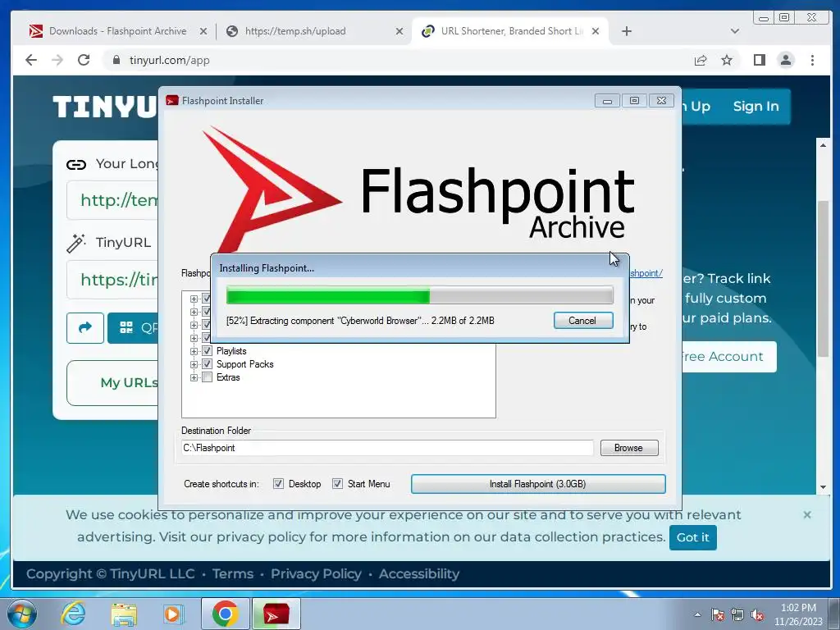Open the Terms footer link
Image resolution: width=840 pixels, height=630 pixels.
(233, 573)
